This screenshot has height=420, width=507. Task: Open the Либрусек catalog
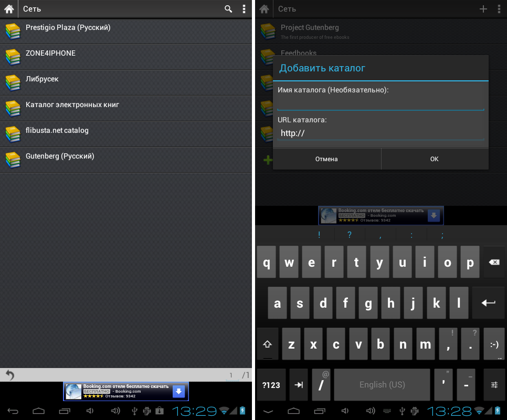126,83
